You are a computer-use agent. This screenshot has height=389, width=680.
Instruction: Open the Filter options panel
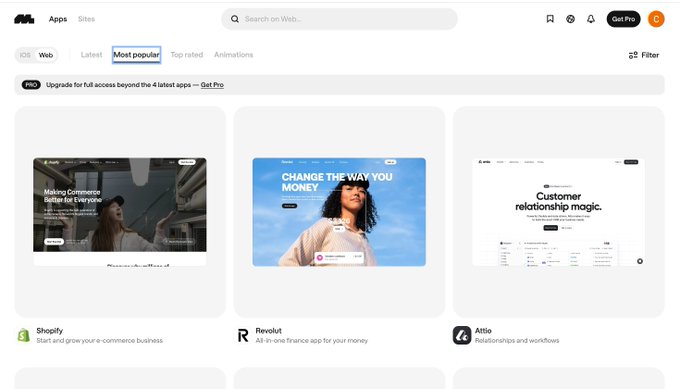pos(644,55)
